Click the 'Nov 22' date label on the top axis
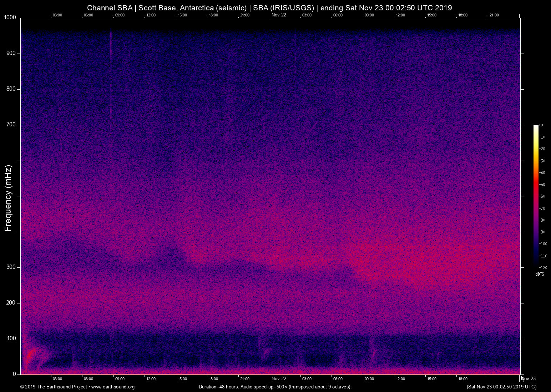551x392 pixels. [x=279, y=15]
